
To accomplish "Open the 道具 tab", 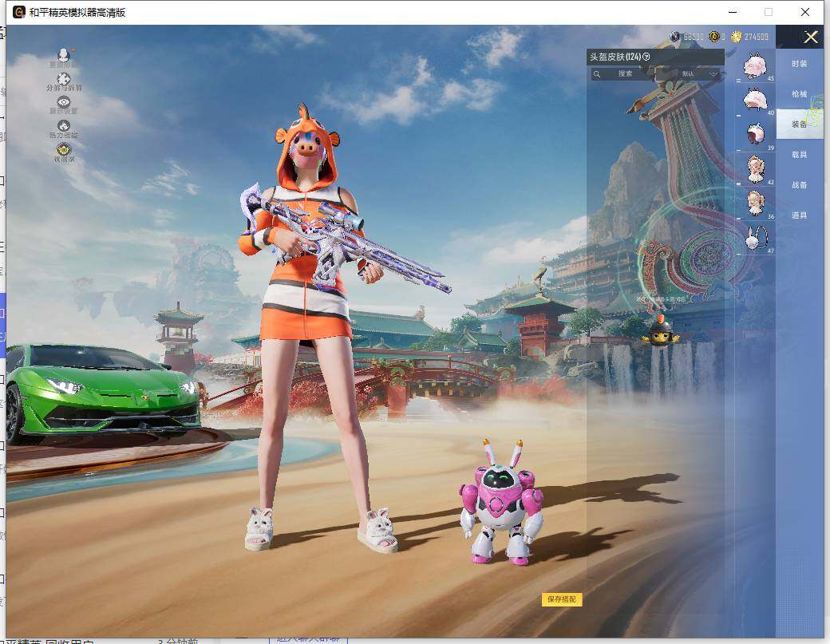I will pos(799,215).
